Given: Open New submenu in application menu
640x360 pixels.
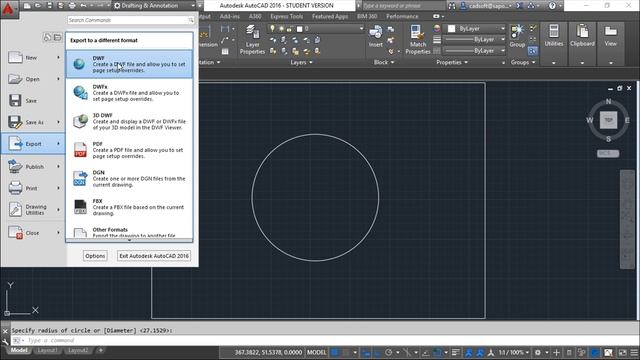Looking at the screenshot, I should pos(33,58).
